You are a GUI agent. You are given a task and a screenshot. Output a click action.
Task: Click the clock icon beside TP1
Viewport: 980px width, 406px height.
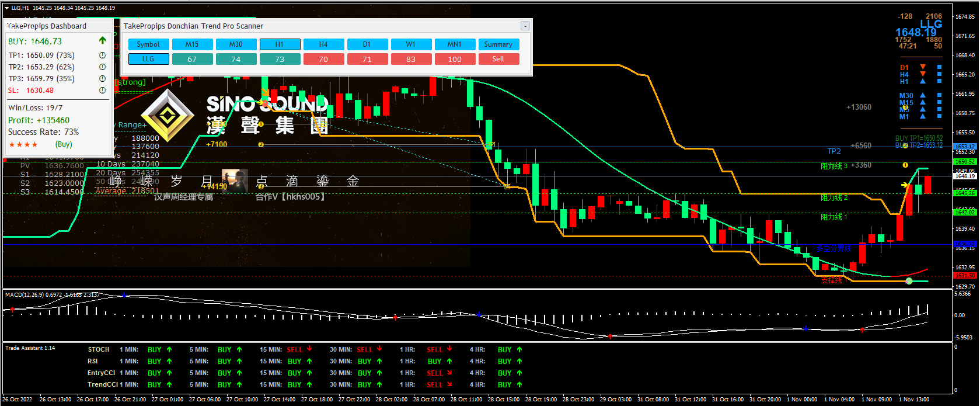tap(102, 55)
